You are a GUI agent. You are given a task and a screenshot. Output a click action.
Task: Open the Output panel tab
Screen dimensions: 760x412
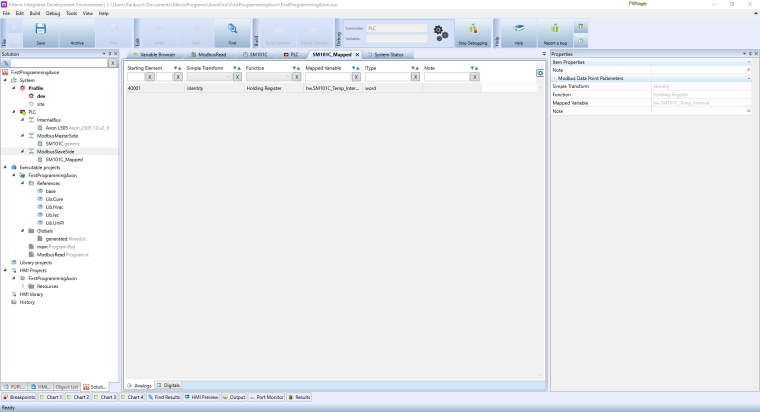234,397
